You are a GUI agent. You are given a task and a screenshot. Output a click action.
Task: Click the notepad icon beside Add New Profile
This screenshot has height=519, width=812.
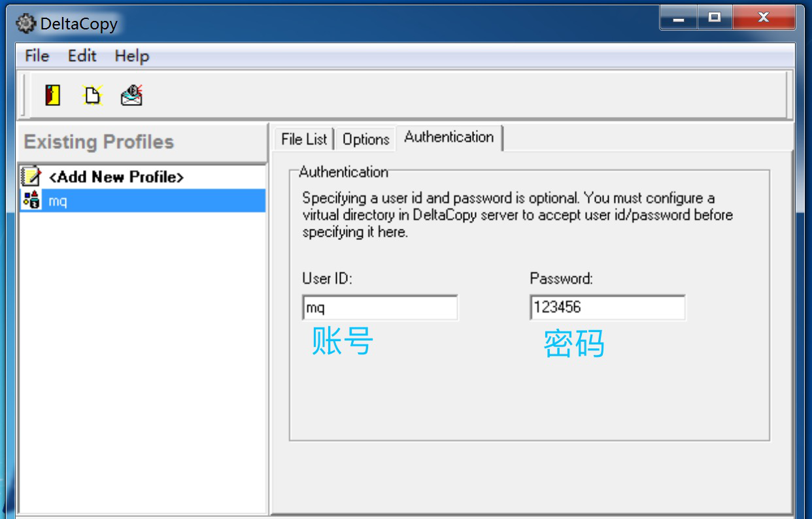[31, 176]
